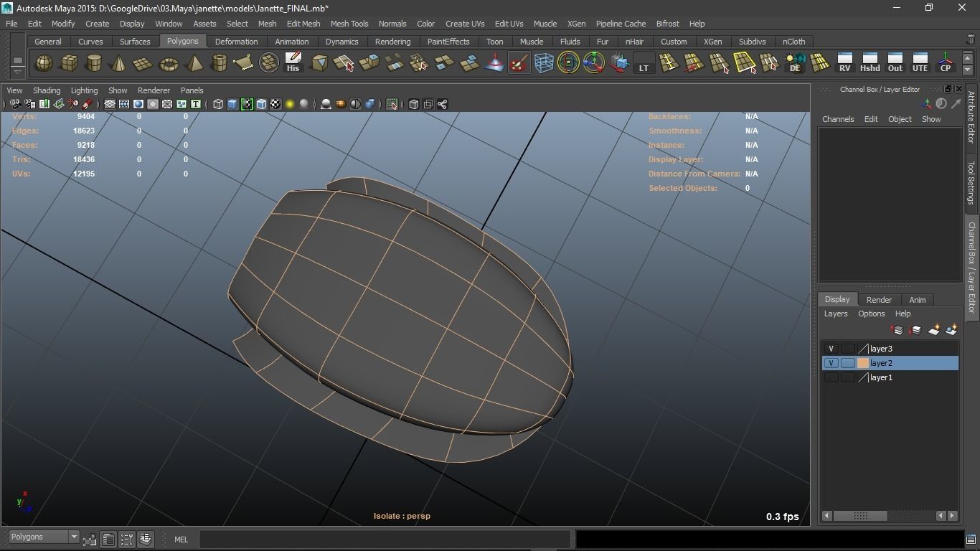Create a polygon cone from the shelf
This screenshot has height=551, width=980.
[118, 63]
